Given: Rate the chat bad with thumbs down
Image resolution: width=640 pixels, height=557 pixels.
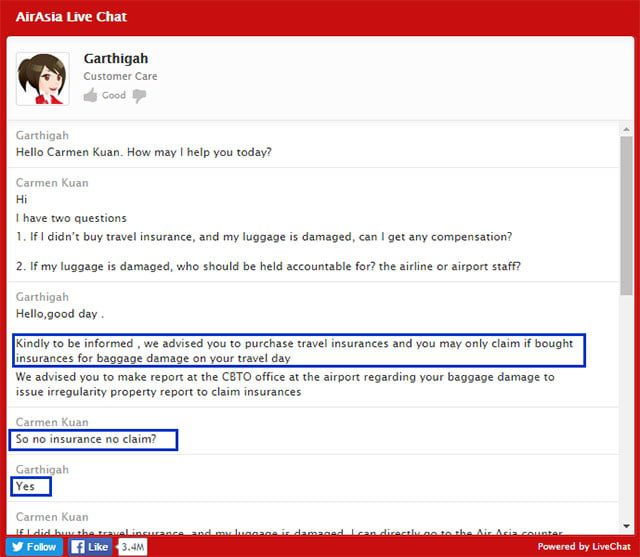Looking at the screenshot, I should tap(139, 96).
